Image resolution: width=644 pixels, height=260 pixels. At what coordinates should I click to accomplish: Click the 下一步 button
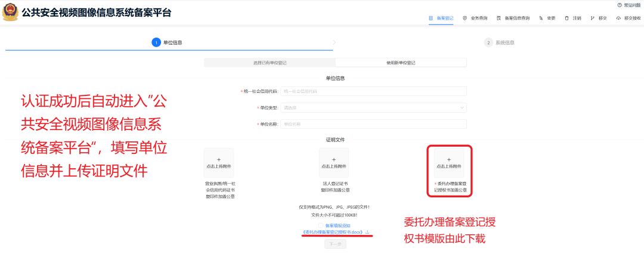(x=335, y=244)
